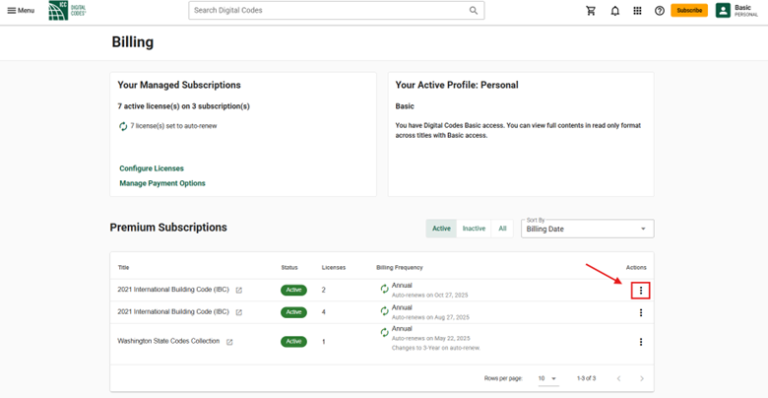Open the hamburger Menu
768x398 pixels.
coord(21,10)
